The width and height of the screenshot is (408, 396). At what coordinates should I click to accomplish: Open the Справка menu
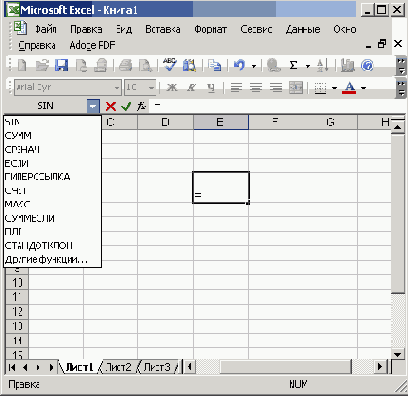tap(37, 45)
